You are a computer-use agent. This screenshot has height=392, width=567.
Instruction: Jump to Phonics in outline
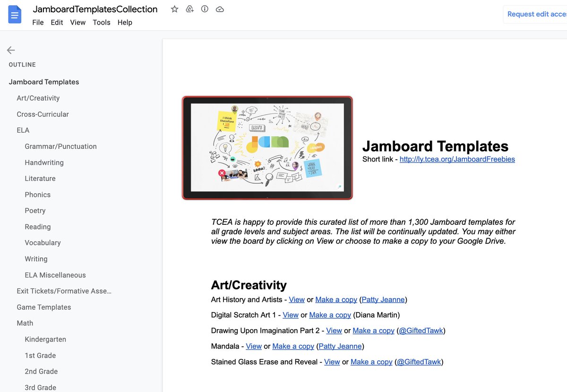[37, 194]
